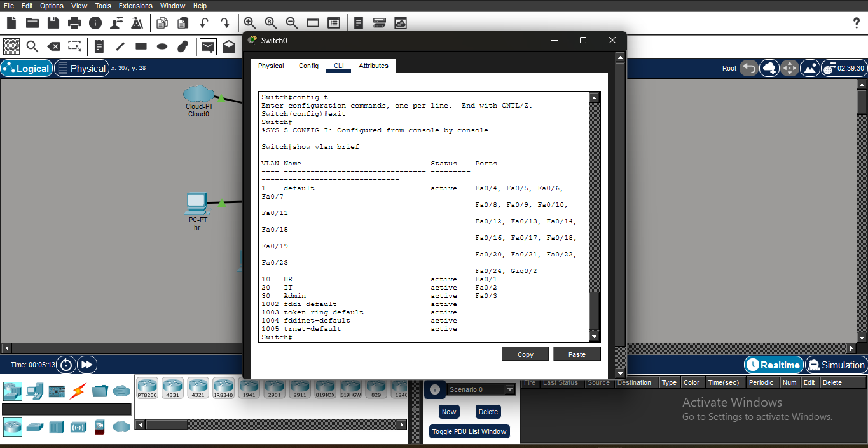Create a New scenario
Viewport: 868px width, 448px height.
pos(449,412)
